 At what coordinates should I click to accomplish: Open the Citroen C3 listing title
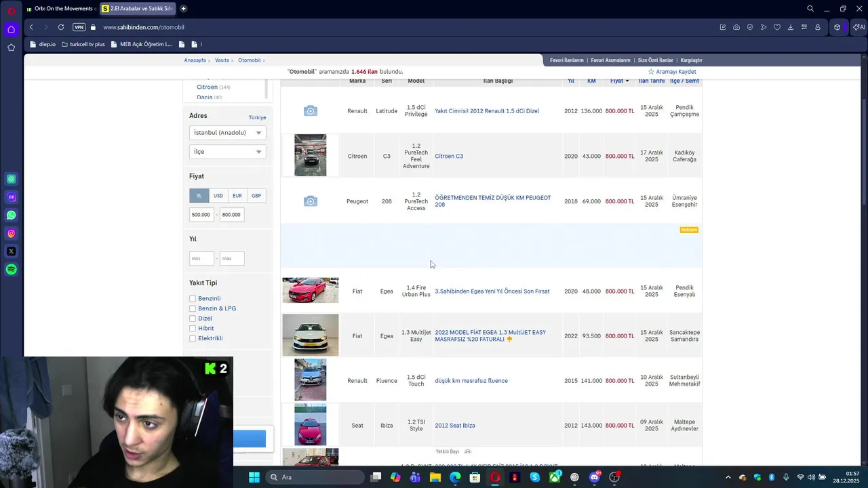pos(449,157)
